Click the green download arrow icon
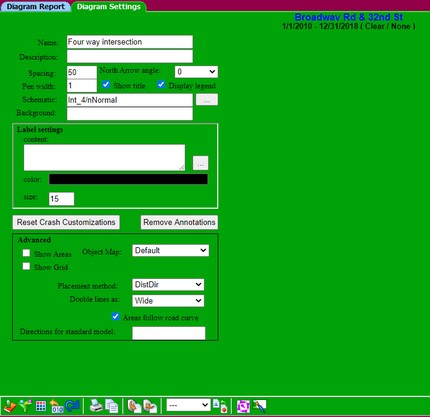The width and height of the screenshot is (430, 417). click(x=10, y=406)
